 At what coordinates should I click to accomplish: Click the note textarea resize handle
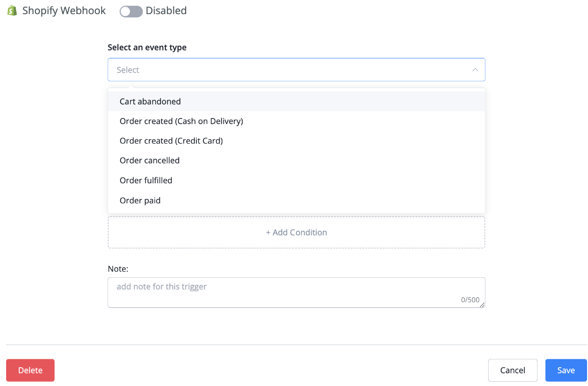tap(482, 305)
